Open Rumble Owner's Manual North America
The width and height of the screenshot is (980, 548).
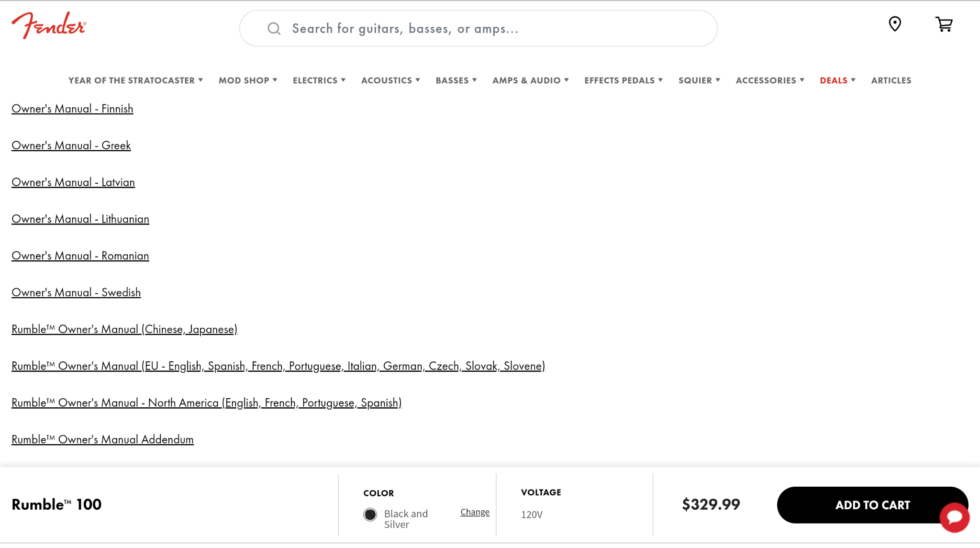207,403
